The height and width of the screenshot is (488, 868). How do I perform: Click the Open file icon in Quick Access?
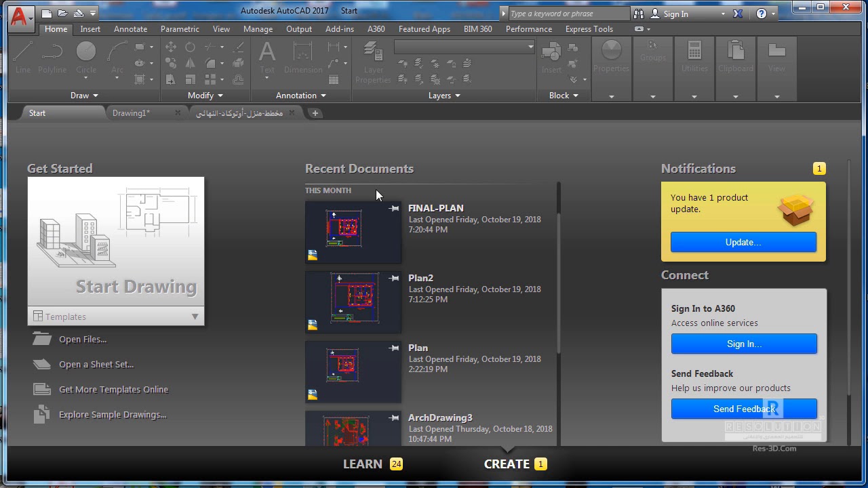pos(62,13)
